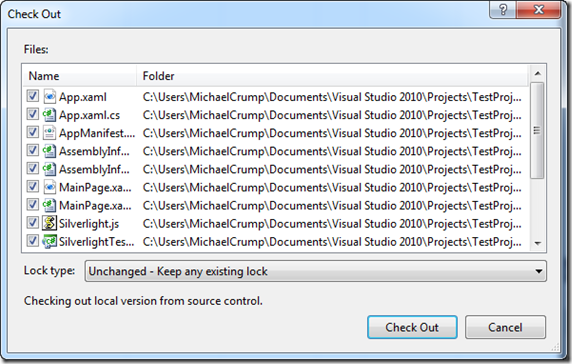
Task: Click the help question mark button
Action: (503, 9)
